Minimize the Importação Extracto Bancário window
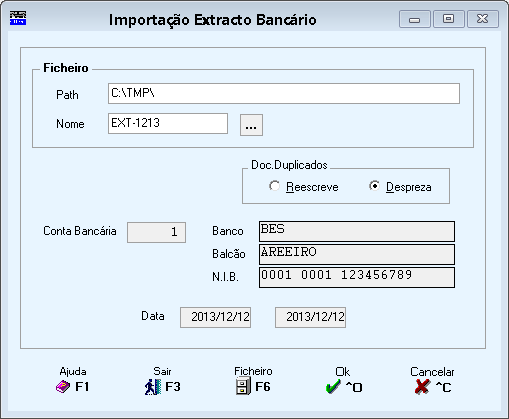 415,19
